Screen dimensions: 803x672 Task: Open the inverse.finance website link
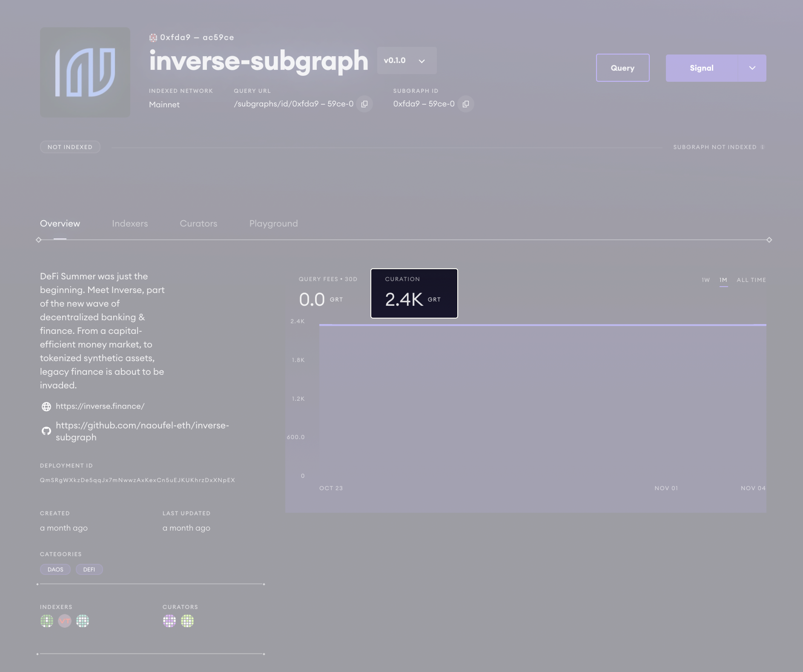coord(100,406)
